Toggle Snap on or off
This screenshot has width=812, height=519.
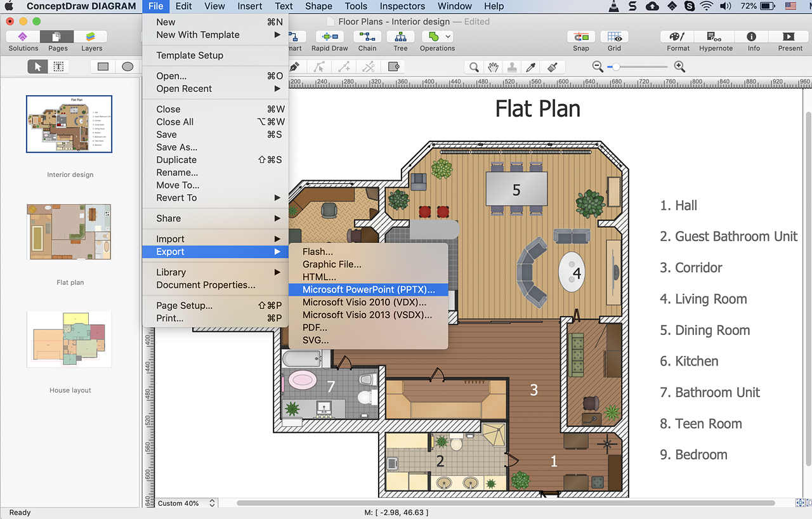[x=580, y=37]
